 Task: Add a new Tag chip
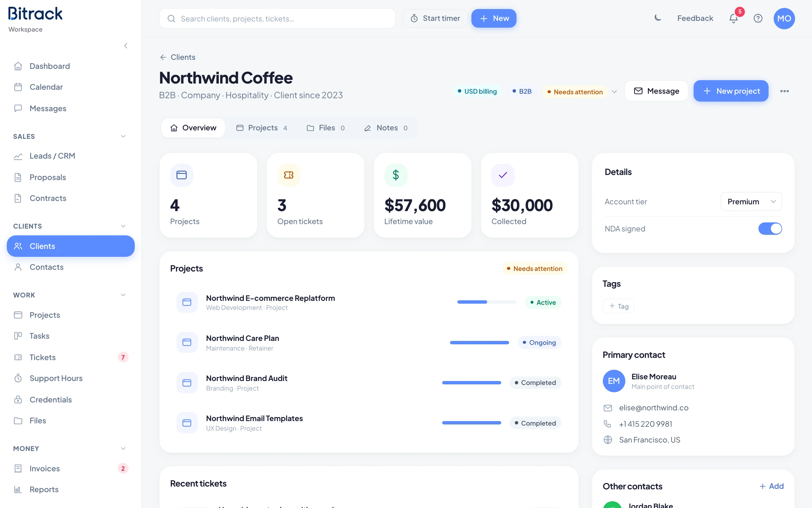[618, 306]
